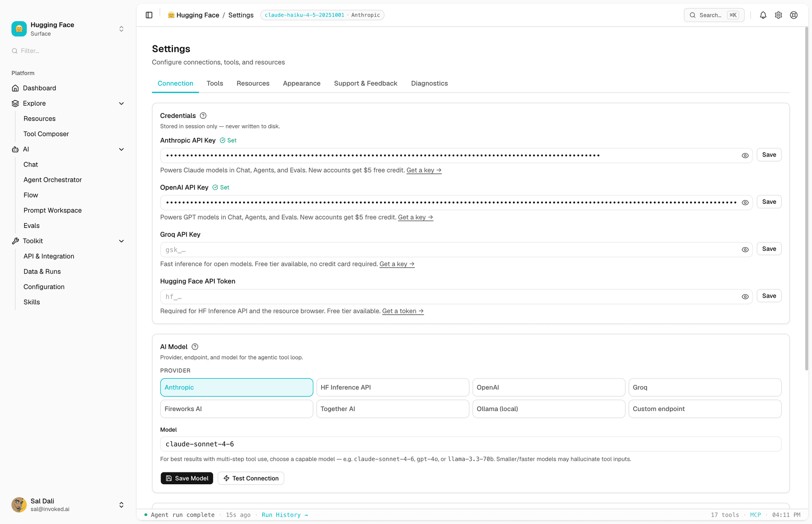Show the Anthropic API key

(x=745, y=156)
